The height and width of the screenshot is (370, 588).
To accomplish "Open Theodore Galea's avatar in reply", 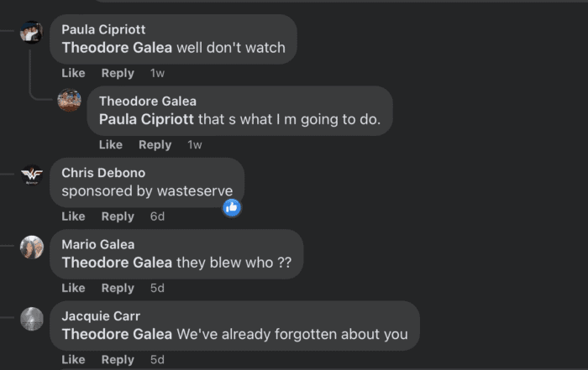I will pos(69,101).
